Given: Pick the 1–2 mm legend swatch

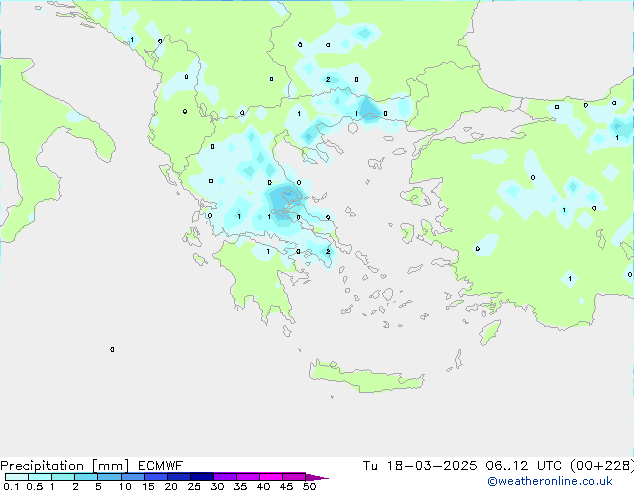Looking at the screenshot, I should click(x=63, y=477).
